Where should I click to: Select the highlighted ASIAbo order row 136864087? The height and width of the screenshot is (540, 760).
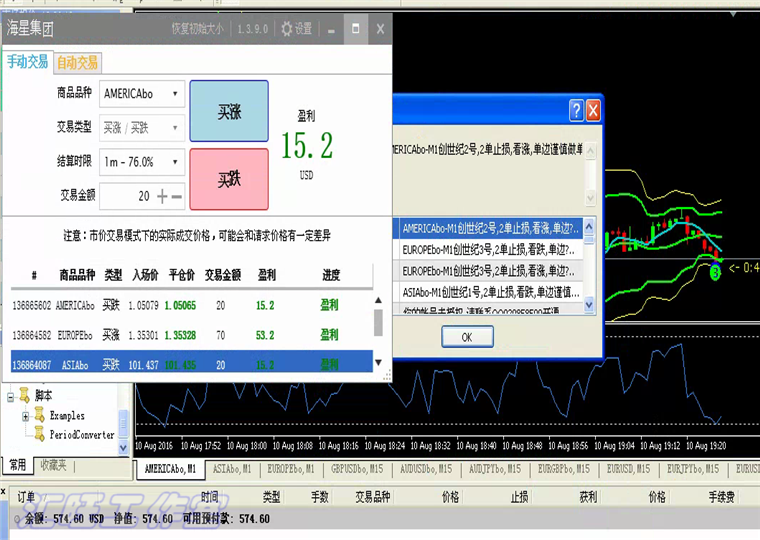(x=191, y=362)
